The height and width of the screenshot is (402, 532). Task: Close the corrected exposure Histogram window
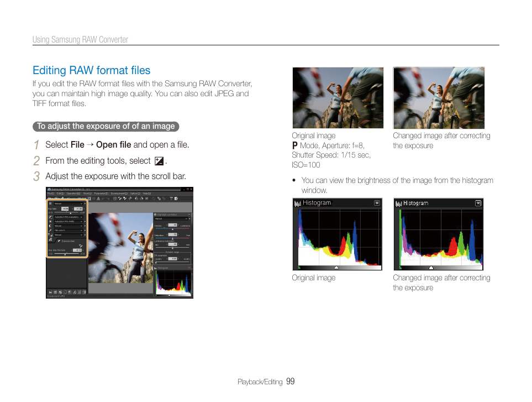point(478,203)
